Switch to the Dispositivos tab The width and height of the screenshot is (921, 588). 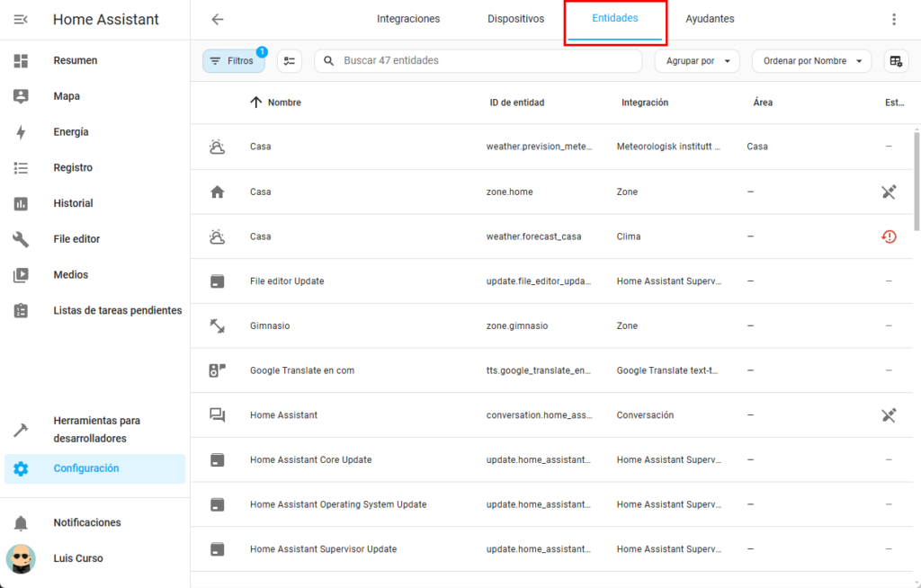click(515, 19)
